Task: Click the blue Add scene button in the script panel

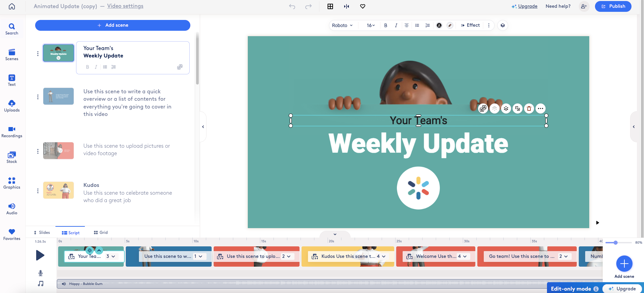Action: tap(113, 25)
